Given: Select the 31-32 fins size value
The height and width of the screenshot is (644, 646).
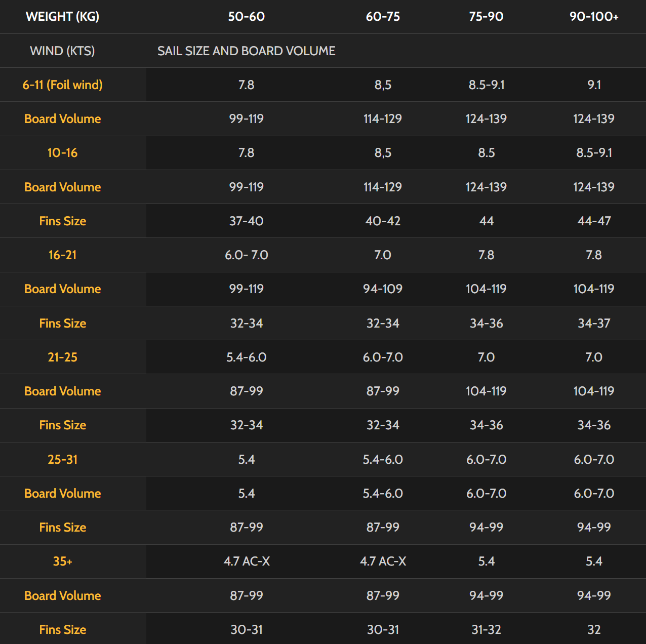Looking at the screenshot, I should tap(486, 630).
